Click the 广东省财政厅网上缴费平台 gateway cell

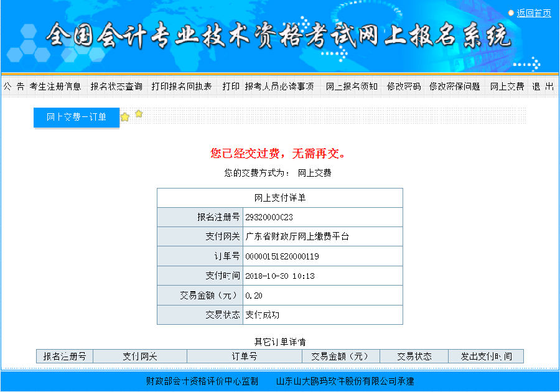tap(296, 236)
